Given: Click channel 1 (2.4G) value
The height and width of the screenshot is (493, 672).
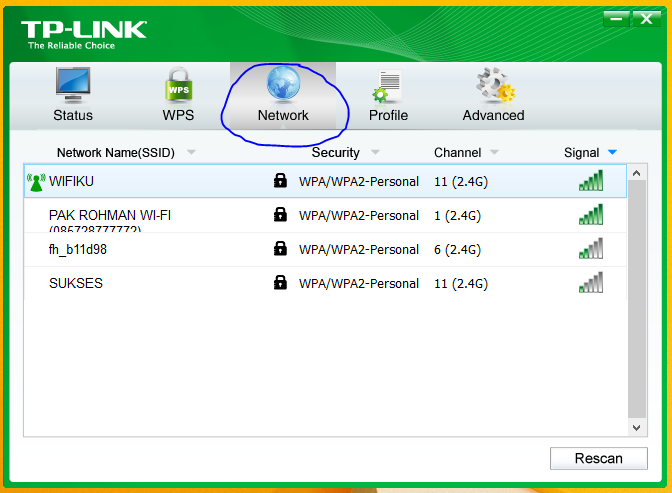Looking at the screenshot, I should 457,216.
